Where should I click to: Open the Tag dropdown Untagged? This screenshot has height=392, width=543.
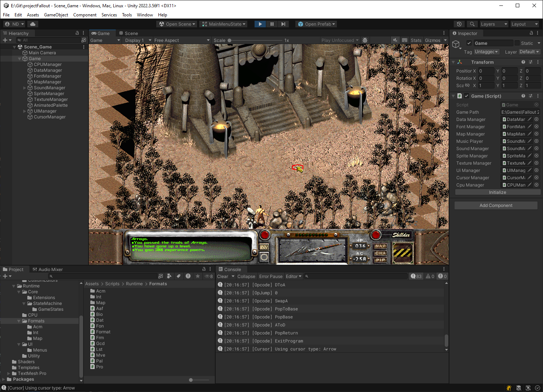pos(487,52)
